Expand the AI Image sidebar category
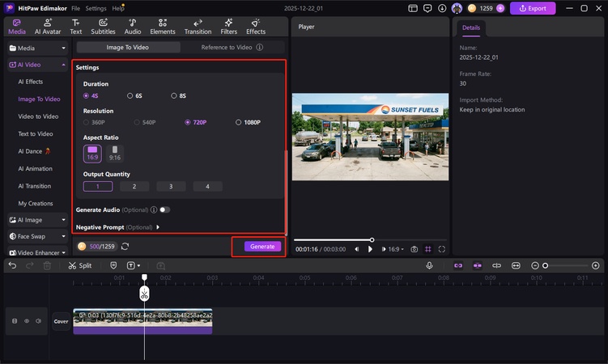Viewport: 608px width, 364px height. click(x=37, y=219)
